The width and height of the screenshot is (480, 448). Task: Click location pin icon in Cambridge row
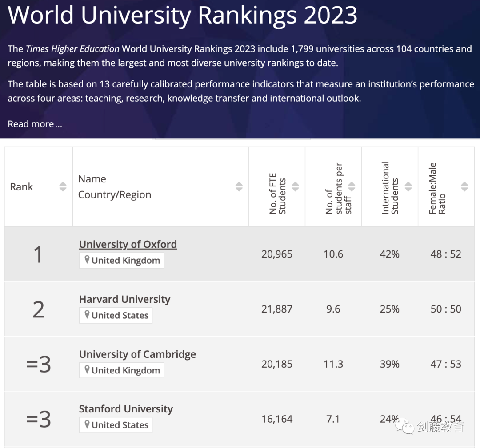pyautogui.click(x=87, y=370)
